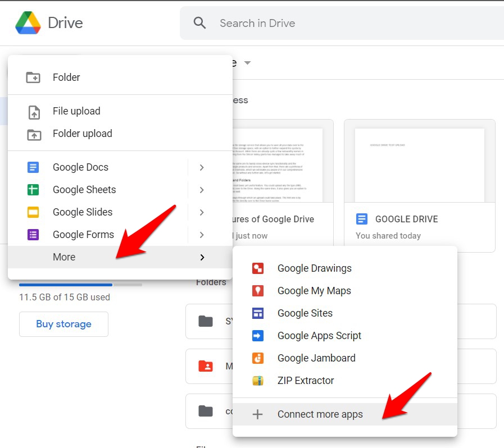504x448 pixels.
Task: Choose File upload menu item
Action: point(120,111)
